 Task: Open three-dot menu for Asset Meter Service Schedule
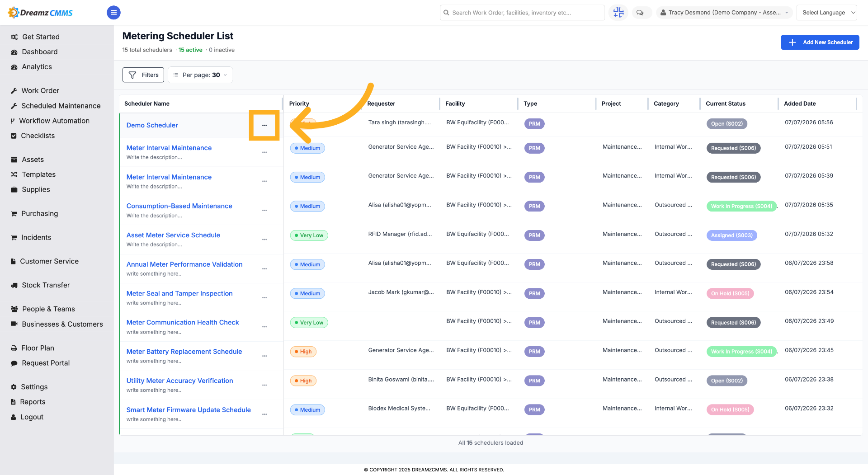tap(264, 240)
